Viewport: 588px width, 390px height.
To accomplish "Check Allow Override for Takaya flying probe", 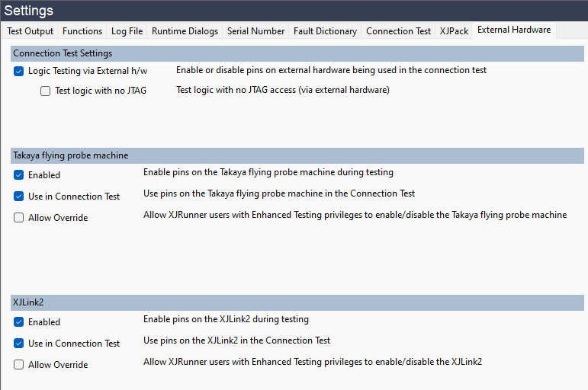I will click(x=19, y=218).
